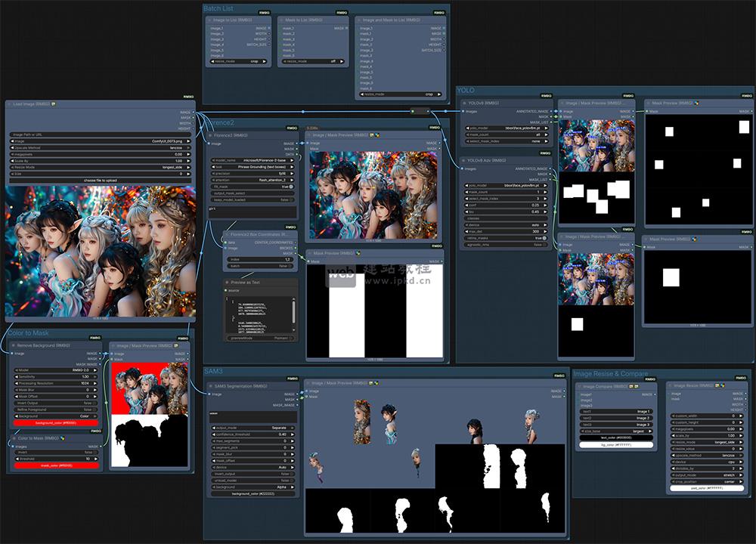The height and width of the screenshot is (544, 756).
Task: Click the image icon beside the Load Image node title
Action: tap(53, 104)
